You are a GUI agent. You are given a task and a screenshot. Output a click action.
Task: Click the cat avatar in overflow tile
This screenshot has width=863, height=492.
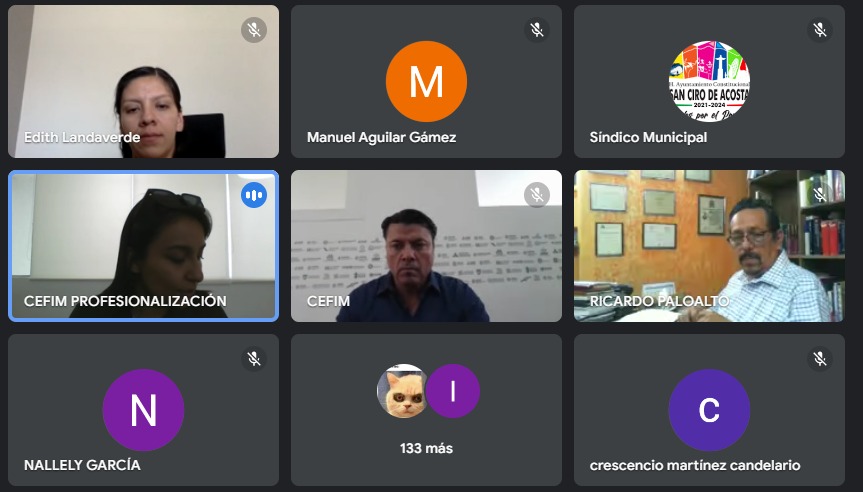[x=403, y=391]
